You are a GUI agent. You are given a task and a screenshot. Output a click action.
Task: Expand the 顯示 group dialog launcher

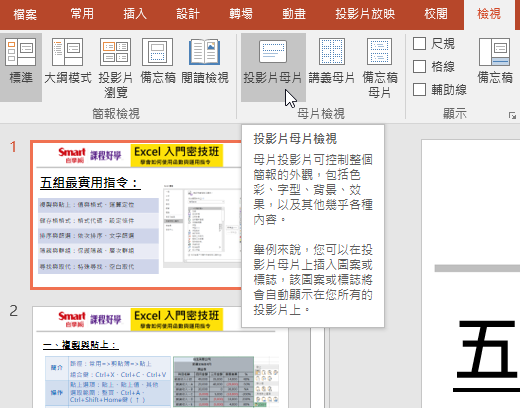[x=512, y=115]
